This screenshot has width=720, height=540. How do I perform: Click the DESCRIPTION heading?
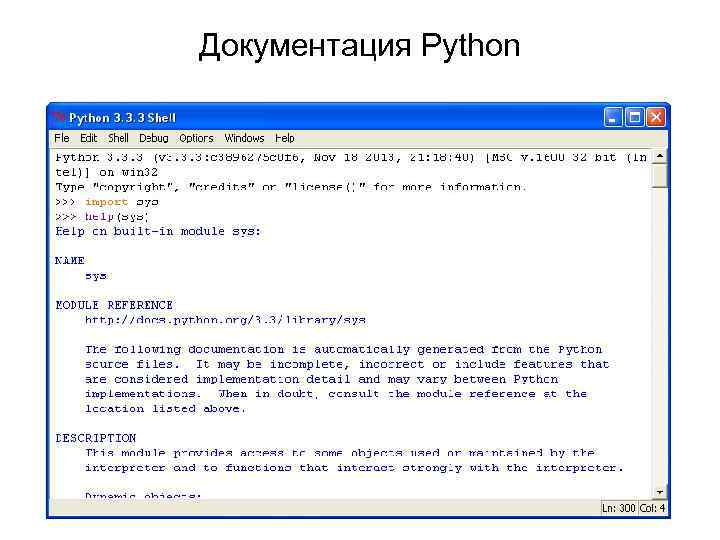[x=96, y=438]
